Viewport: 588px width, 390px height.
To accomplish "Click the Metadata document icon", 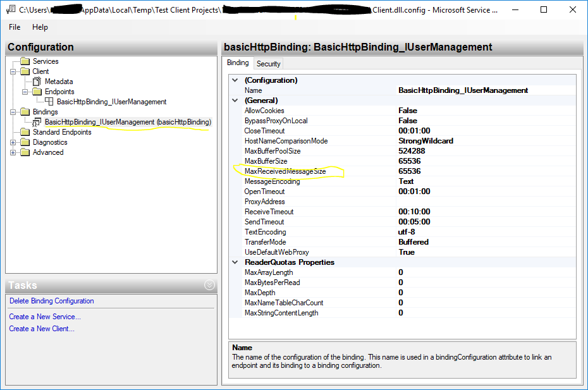I will coord(37,82).
